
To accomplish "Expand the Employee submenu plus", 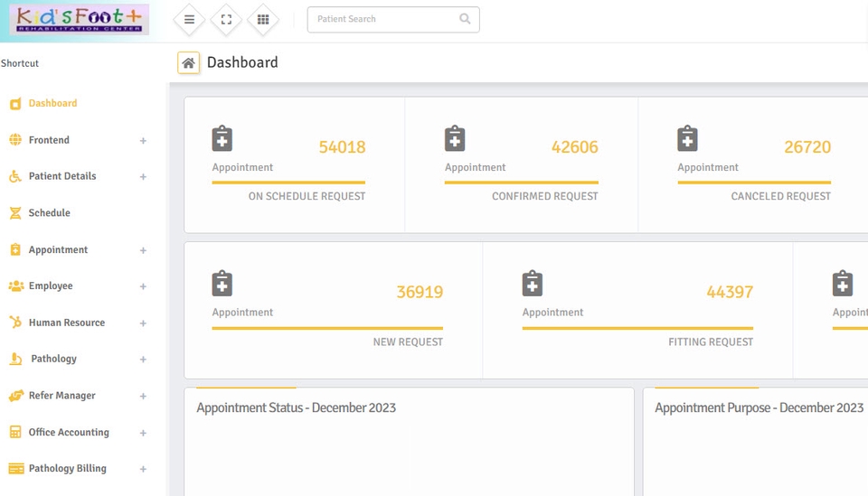I will [x=143, y=286].
